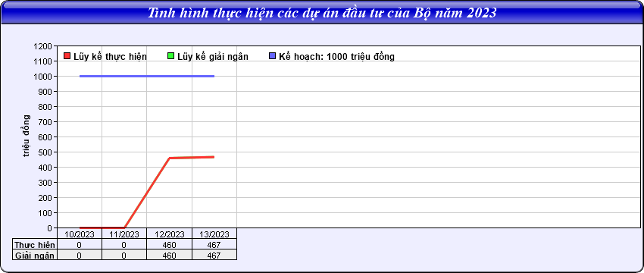
Task: Select the Thực hiện row label
Action: (35, 245)
